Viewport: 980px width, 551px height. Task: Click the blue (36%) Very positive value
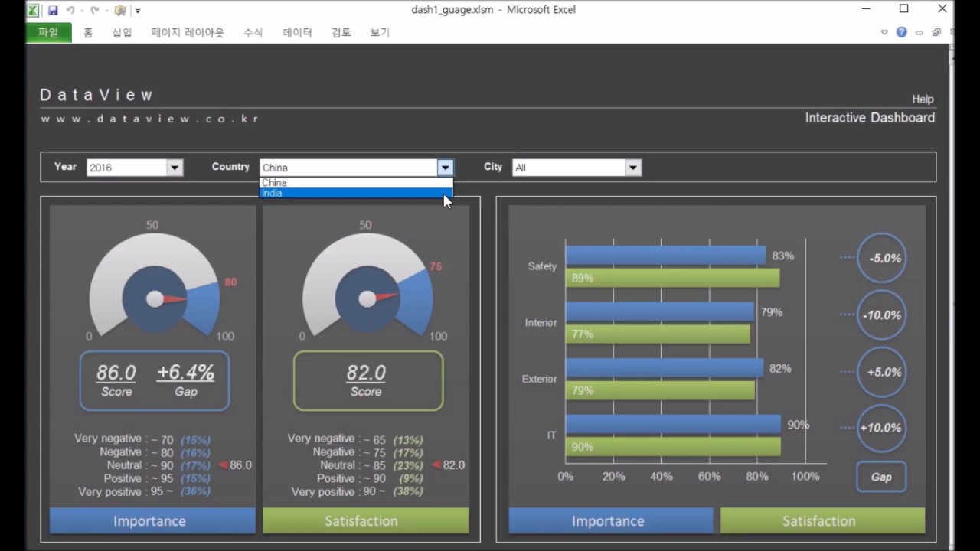pyautogui.click(x=195, y=491)
